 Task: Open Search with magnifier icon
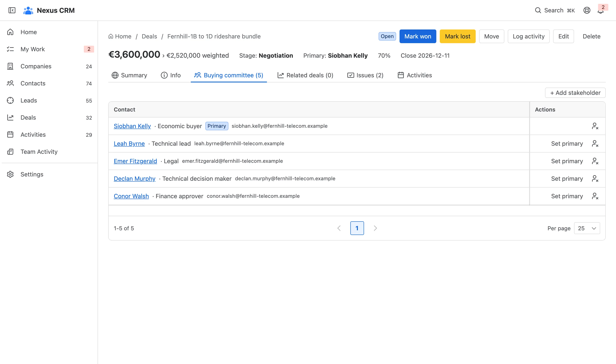(555, 10)
